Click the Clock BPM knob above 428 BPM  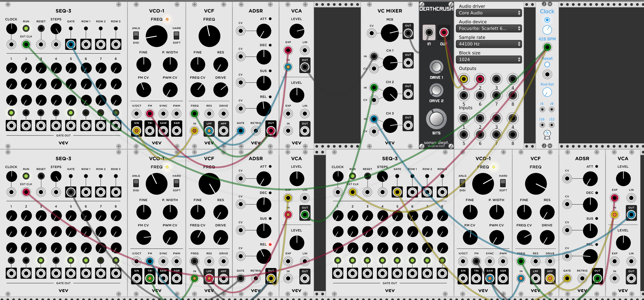coord(547,30)
